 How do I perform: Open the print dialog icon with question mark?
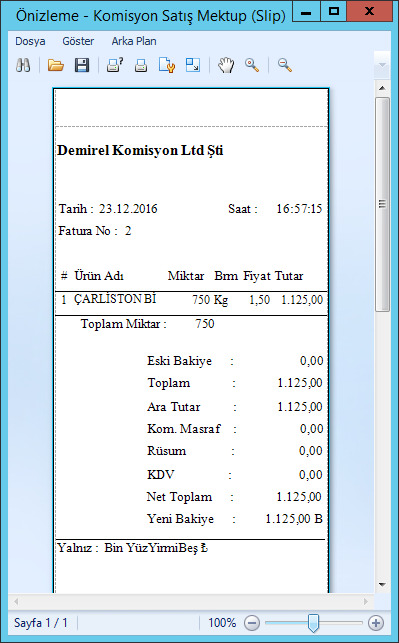115,65
